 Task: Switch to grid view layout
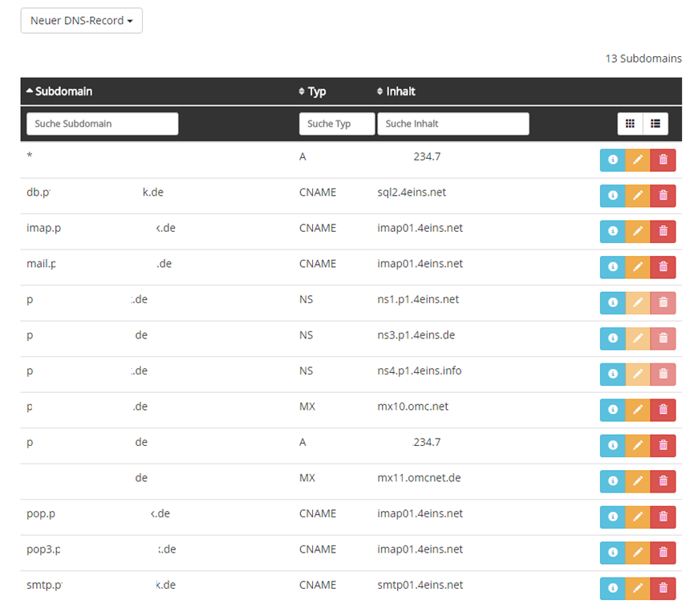pyautogui.click(x=630, y=124)
